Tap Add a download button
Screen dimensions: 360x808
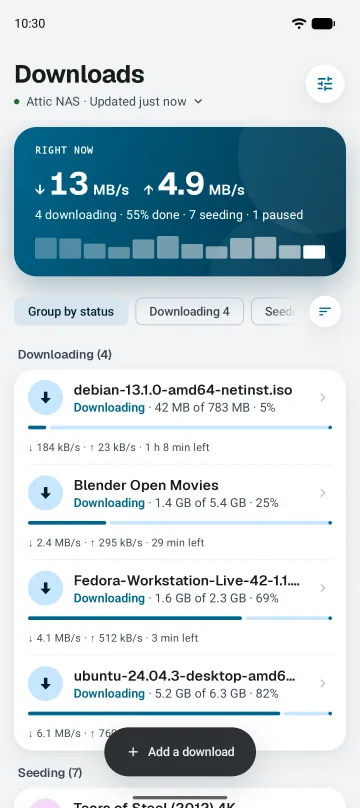180,752
